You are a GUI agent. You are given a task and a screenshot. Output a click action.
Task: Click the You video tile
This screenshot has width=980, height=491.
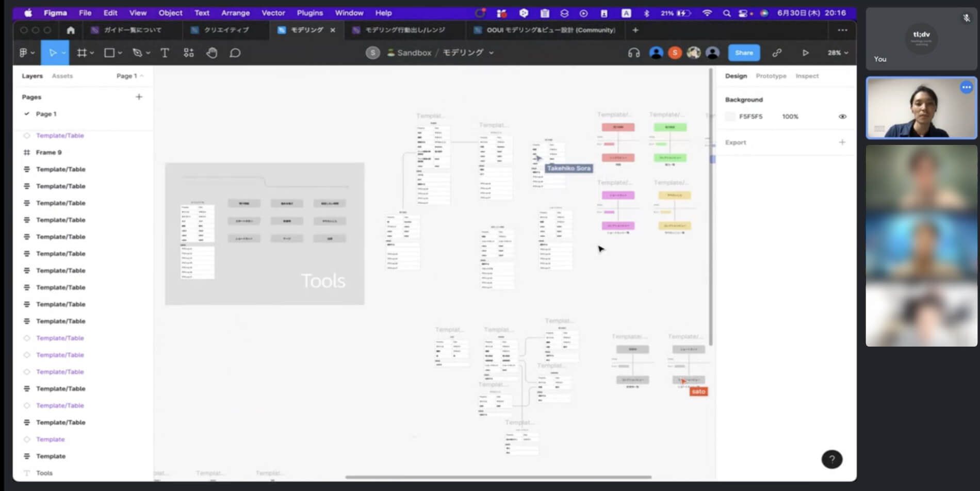tap(921, 39)
